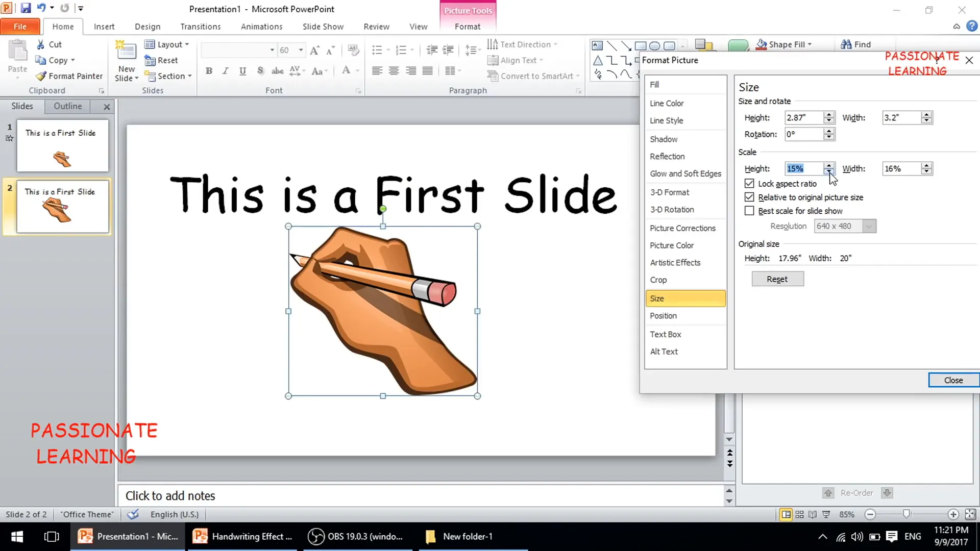980x551 pixels.
Task: Click the Scale Height percentage field
Action: (x=804, y=168)
